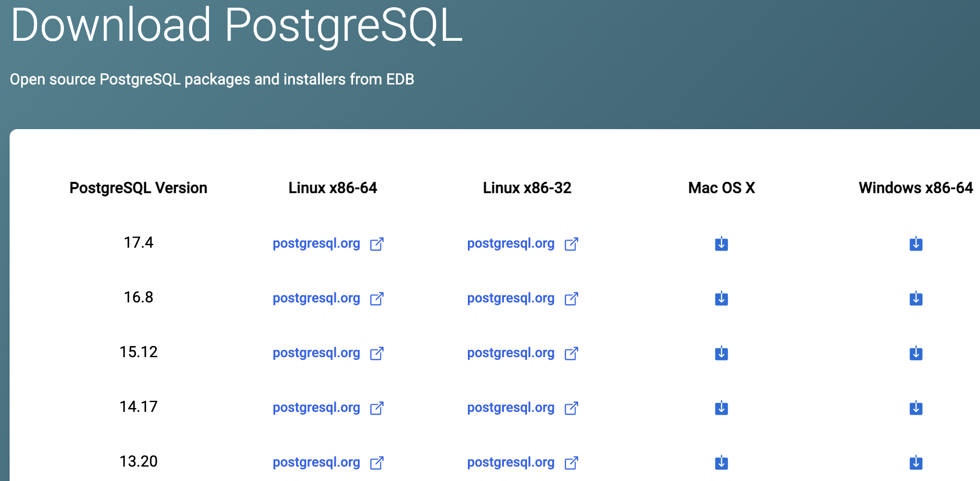
Task: Click the external-link icon for 15.12 Linux x86-32
Action: pyautogui.click(x=572, y=353)
